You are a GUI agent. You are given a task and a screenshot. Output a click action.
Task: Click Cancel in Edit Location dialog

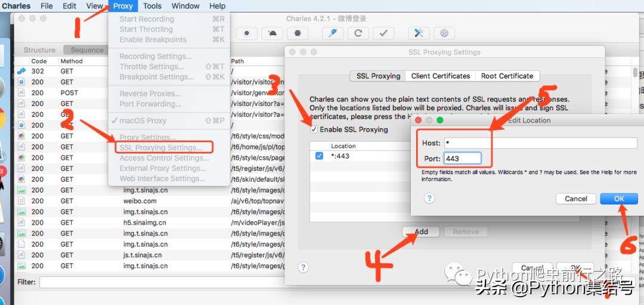pyautogui.click(x=576, y=199)
